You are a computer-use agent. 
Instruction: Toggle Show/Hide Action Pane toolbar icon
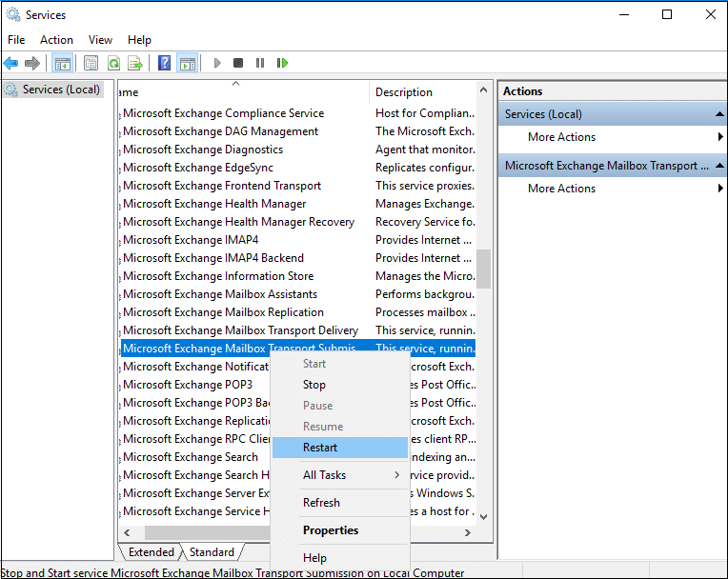tap(188, 63)
